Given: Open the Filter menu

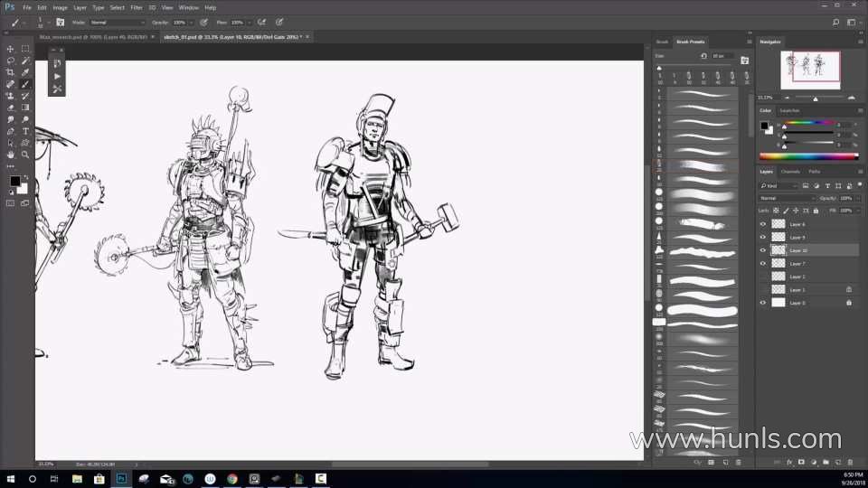Looking at the screenshot, I should click(x=137, y=7).
